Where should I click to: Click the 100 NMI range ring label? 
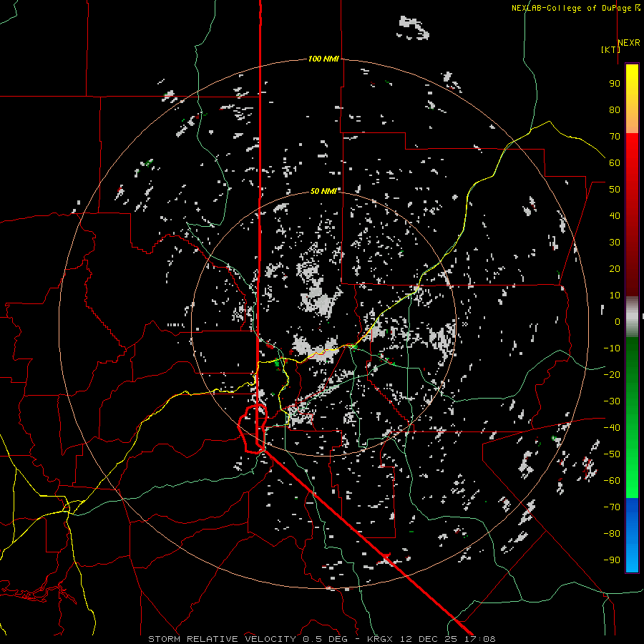click(x=323, y=59)
